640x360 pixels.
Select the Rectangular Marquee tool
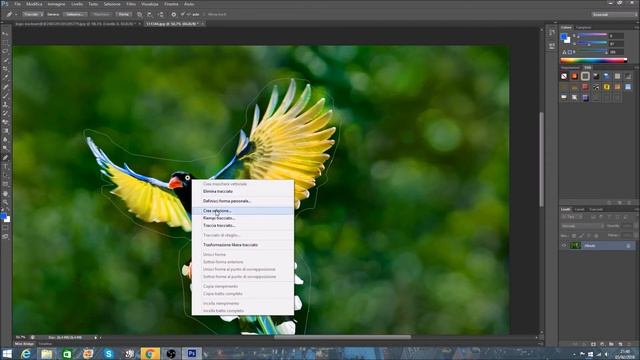(5, 42)
